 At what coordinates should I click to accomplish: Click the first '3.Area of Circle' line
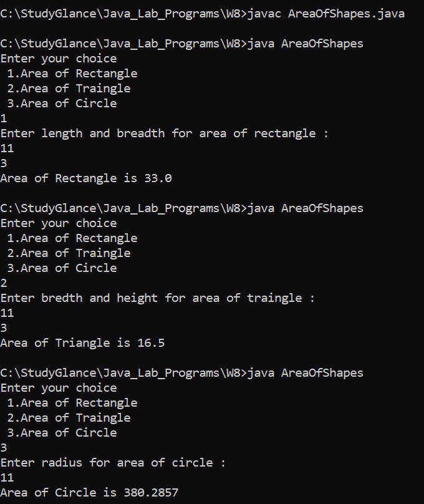(62, 104)
